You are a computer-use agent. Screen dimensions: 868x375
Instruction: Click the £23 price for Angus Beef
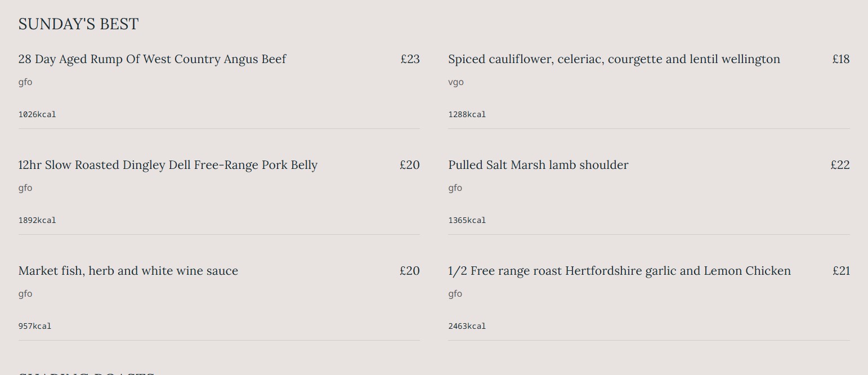point(410,59)
